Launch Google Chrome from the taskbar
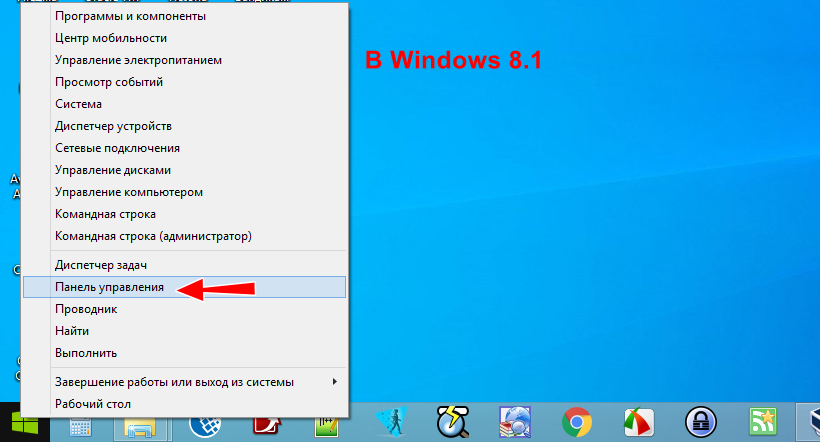This screenshot has width=820, height=442. tap(577, 422)
